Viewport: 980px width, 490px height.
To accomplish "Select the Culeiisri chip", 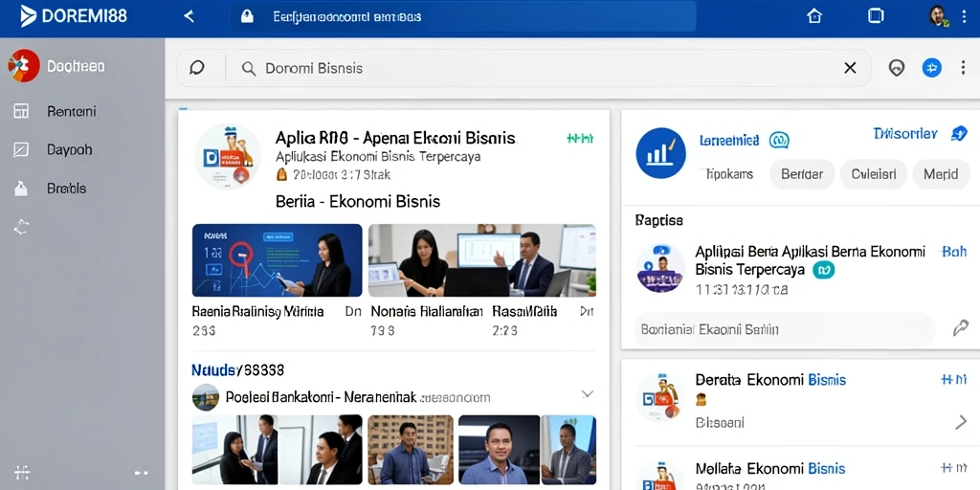I will [874, 174].
